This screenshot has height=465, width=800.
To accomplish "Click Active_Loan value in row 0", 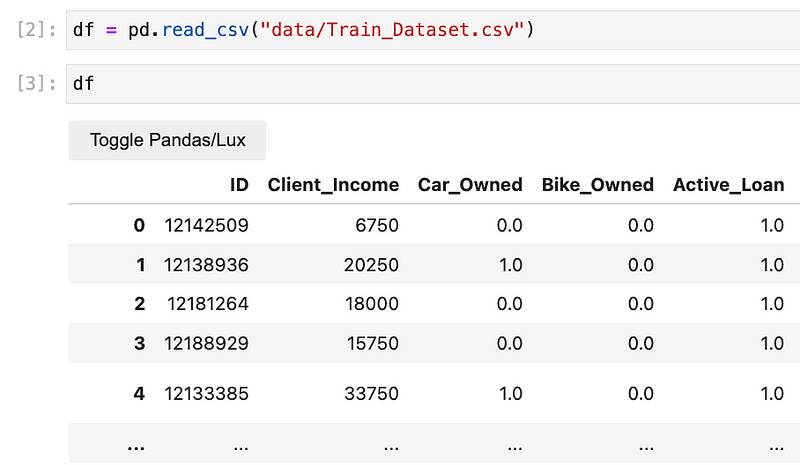I will [772, 225].
